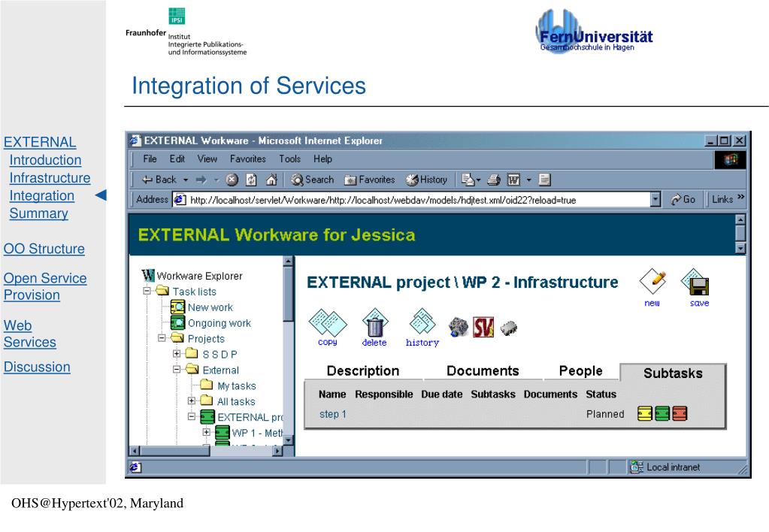Image resolution: width=769 pixels, height=532 pixels.
Task: Open the Tools menu
Action: pos(290,159)
